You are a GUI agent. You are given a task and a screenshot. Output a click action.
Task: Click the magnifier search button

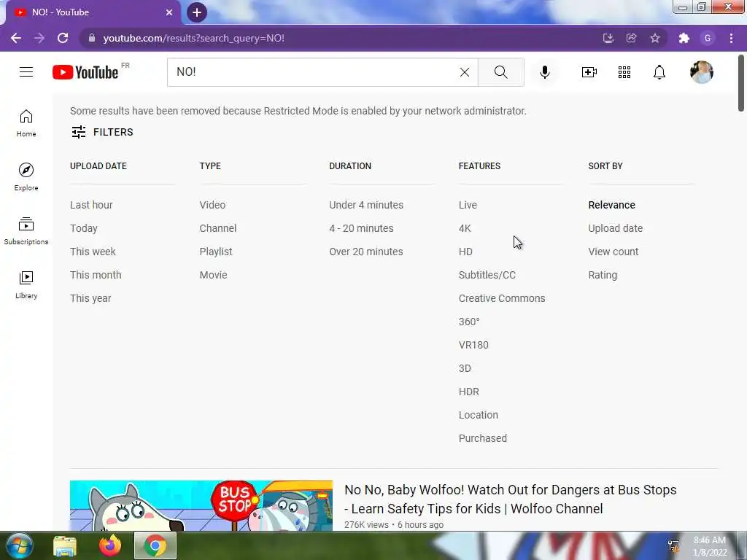(500, 72)
